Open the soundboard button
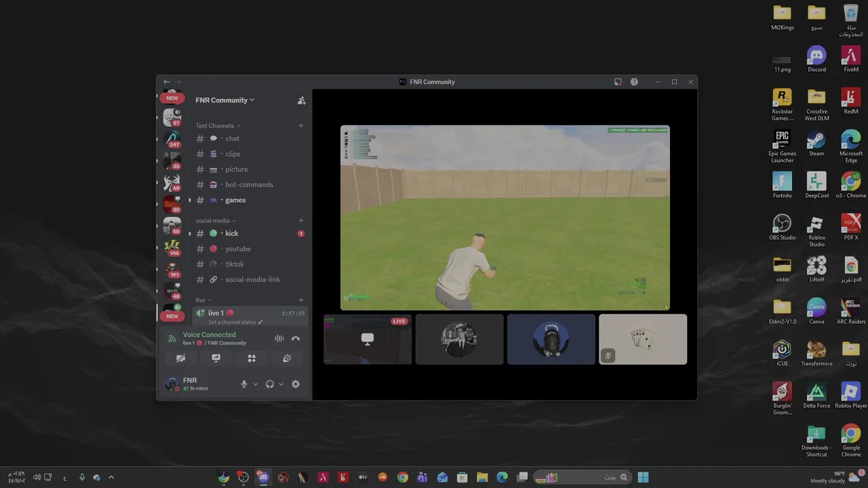This screenshot has width=868, height=488. tap(288, 359)
